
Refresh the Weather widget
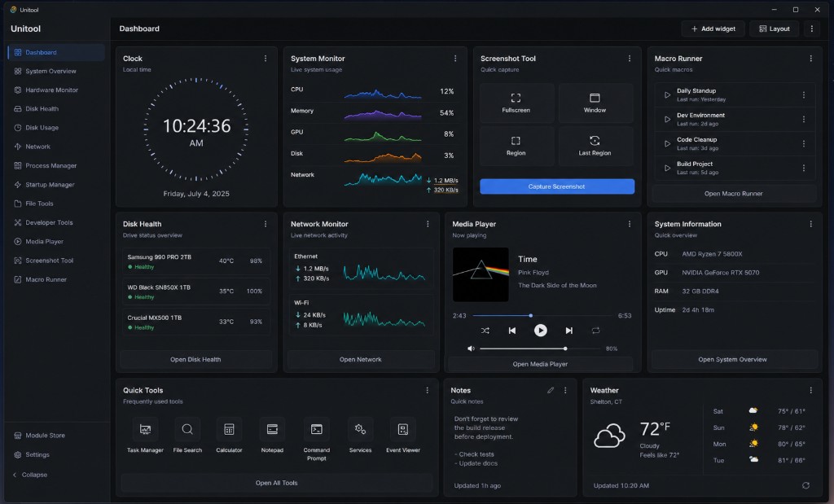[805, 485]
